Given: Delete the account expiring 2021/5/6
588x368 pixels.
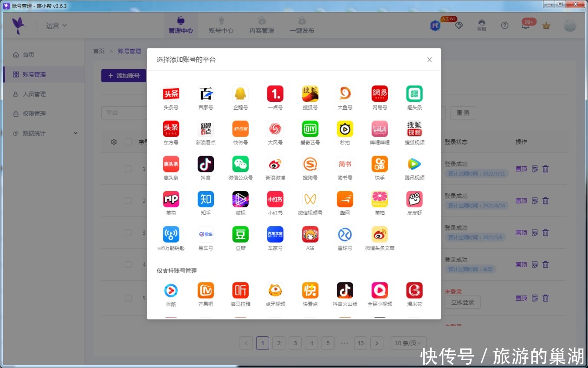Looking at the screenshot, I should pyautogui.click(x=546, y=233).
